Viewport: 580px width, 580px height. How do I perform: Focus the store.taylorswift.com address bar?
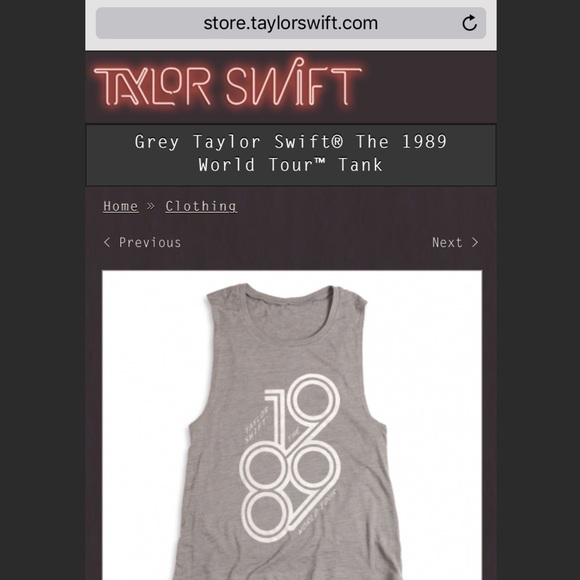(291, 23)
